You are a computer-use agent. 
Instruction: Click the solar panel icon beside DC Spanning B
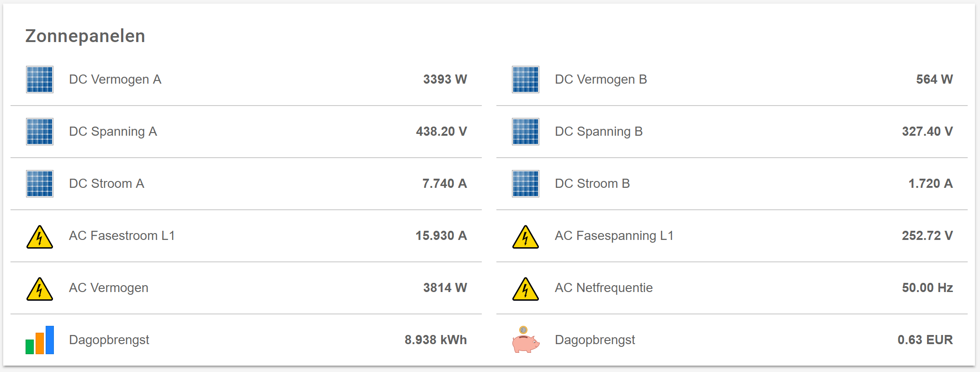point(526,132)
